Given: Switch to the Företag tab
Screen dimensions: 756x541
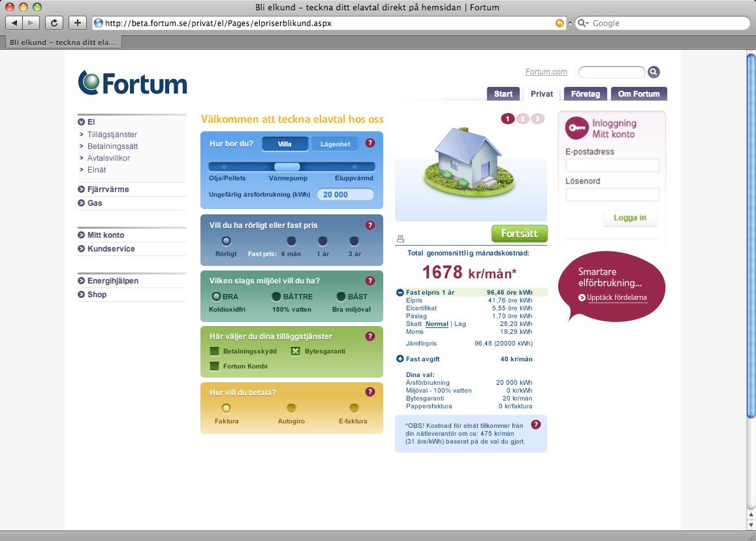Looking at the screenshot, I should [586, 94].
